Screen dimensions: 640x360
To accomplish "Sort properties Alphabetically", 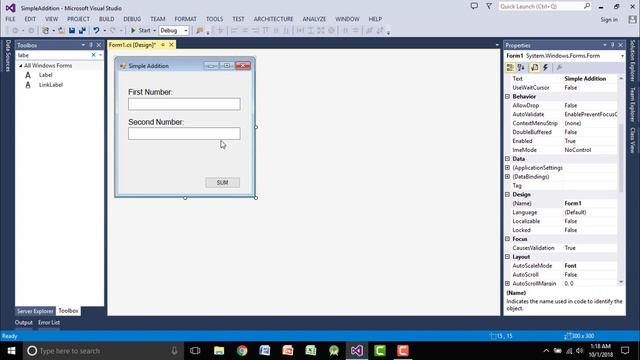I will 521,68.
